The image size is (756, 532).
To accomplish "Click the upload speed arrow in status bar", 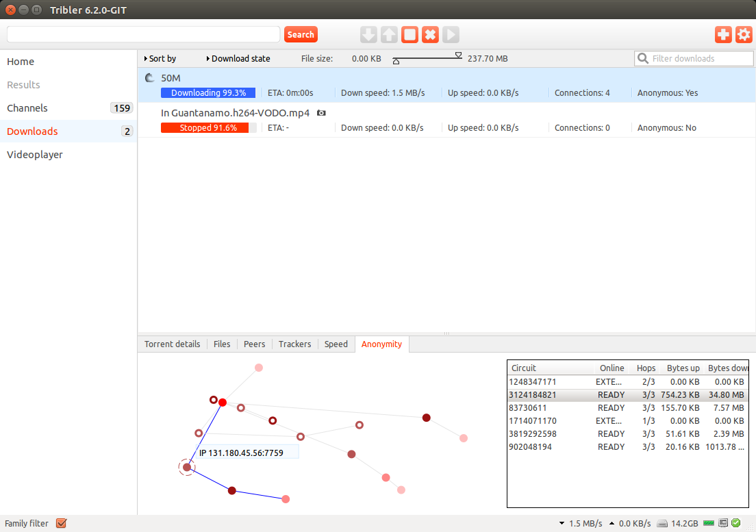I will click(612, 523).
